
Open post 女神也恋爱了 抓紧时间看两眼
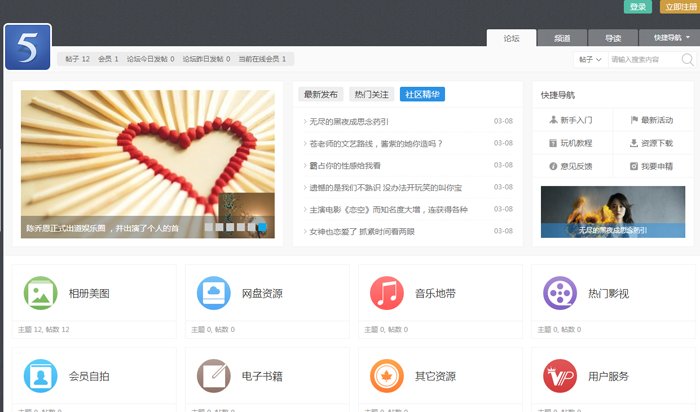tap(362, 231)
